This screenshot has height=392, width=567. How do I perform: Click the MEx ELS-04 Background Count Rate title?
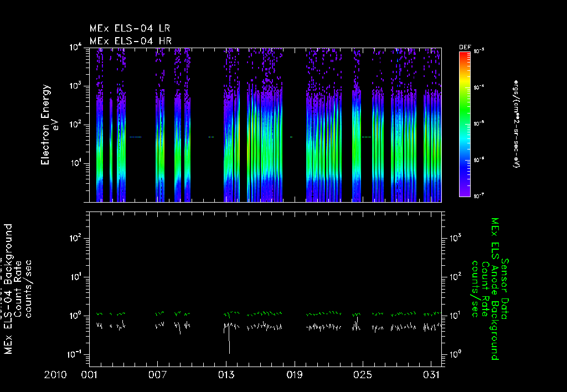(x=16, y=288)
